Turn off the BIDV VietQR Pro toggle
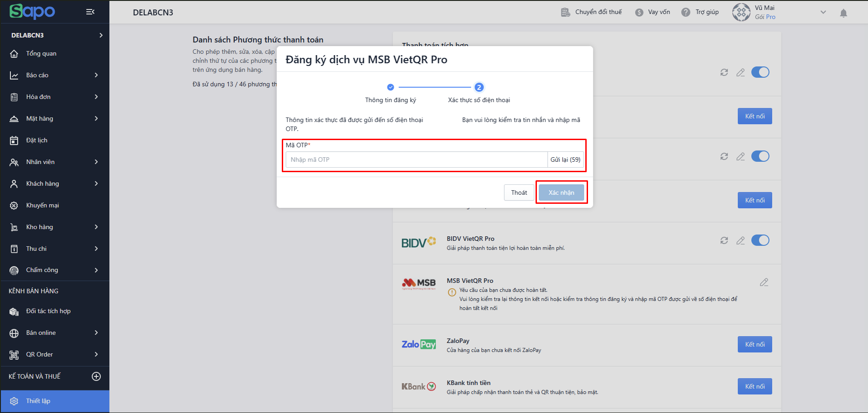This screenshot has width=868, height=413. 760,240
